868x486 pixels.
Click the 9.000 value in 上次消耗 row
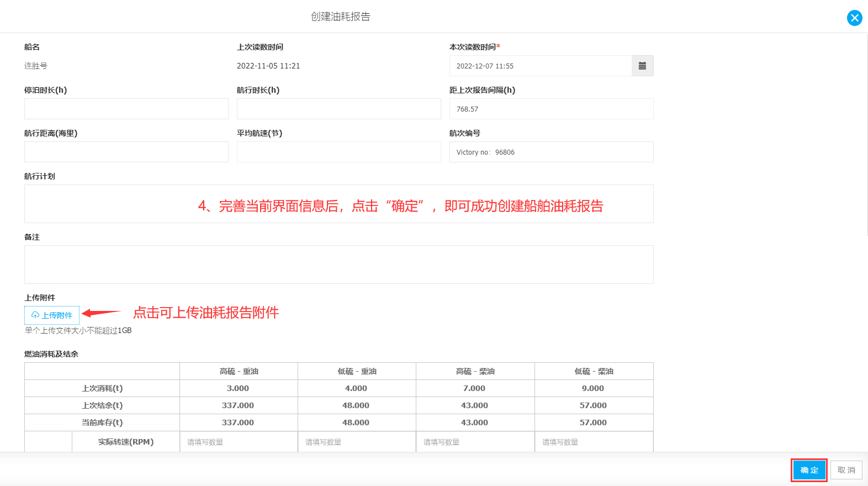(x=593, y=388)
